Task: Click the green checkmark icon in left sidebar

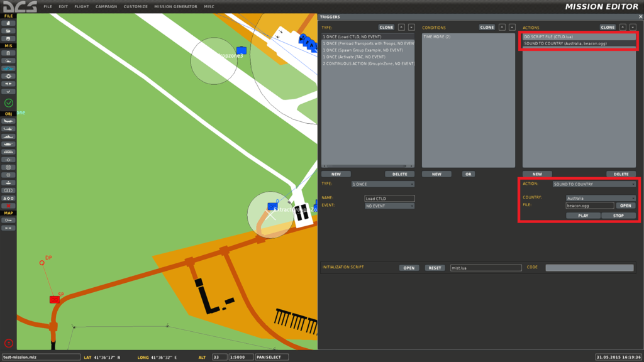Action: click(8, 102)
